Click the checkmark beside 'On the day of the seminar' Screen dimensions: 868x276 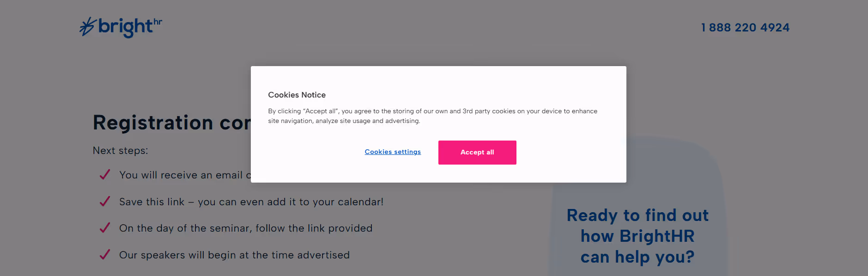pyautogui.click(x=105, y=228)
